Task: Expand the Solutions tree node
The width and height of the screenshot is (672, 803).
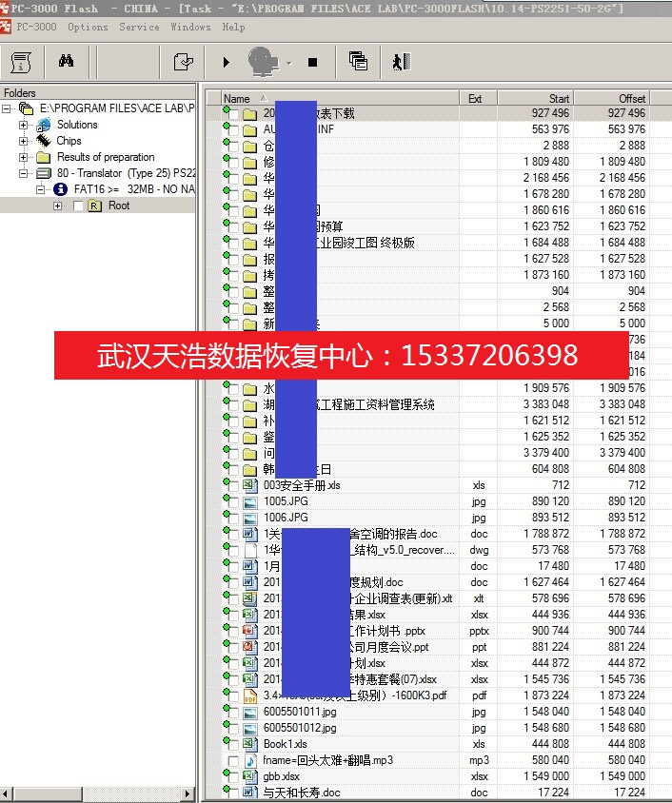Action: tap(24, 125)
